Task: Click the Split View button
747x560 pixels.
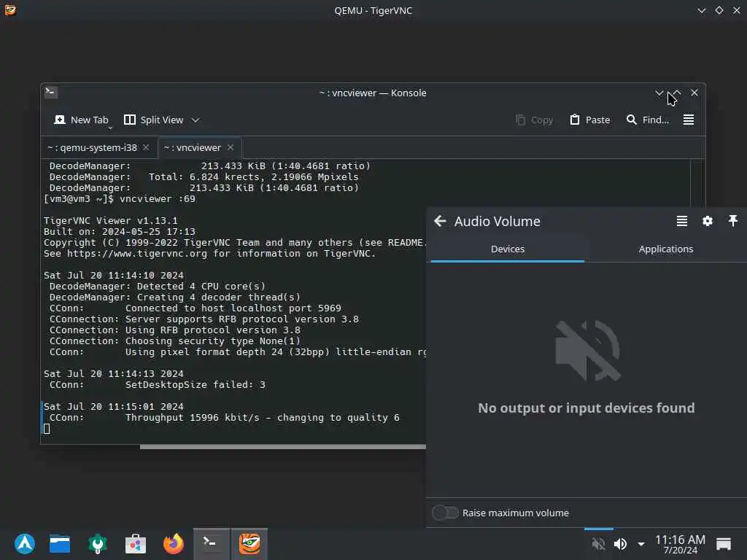Action: click(x=153, y=120)
